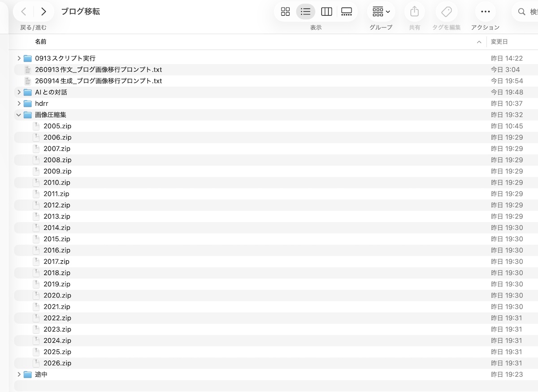Click the 2010.zip file icon

(x=36, y=182)
